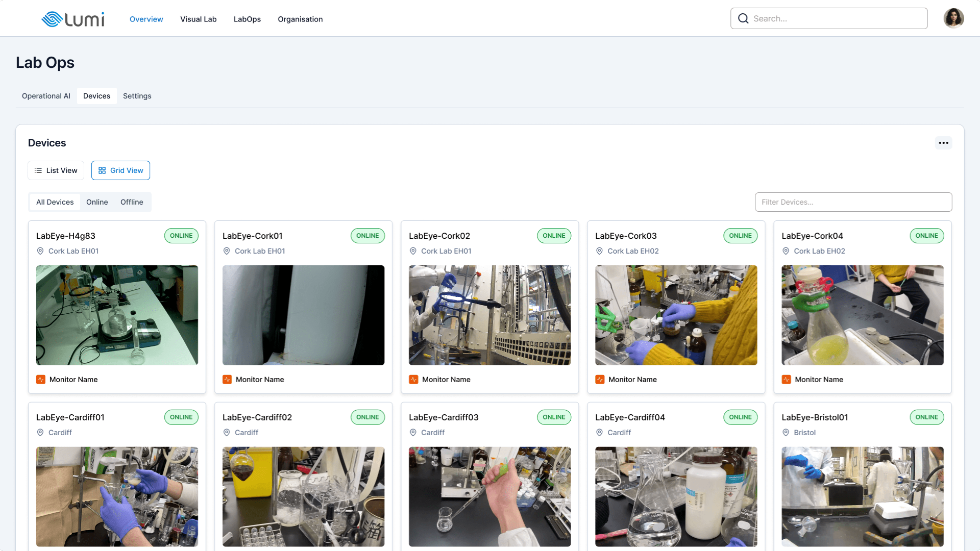
Task: Open the LabEye-Cardiff02 device title
Action: (257, 417)
